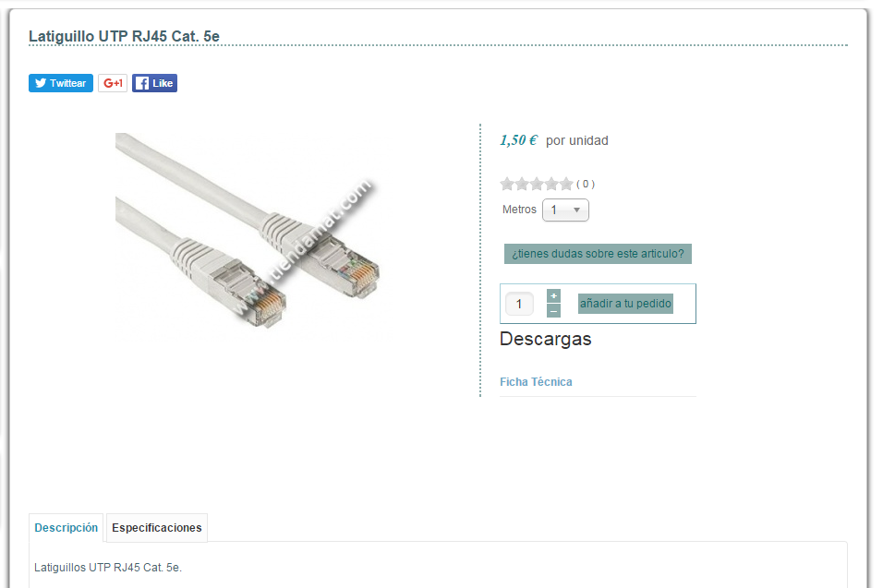Rate the product with the first star

[x=507, y=184]
